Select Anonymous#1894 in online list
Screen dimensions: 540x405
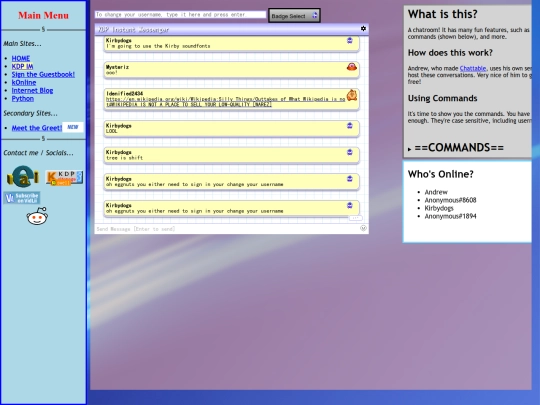click(450, 216)
